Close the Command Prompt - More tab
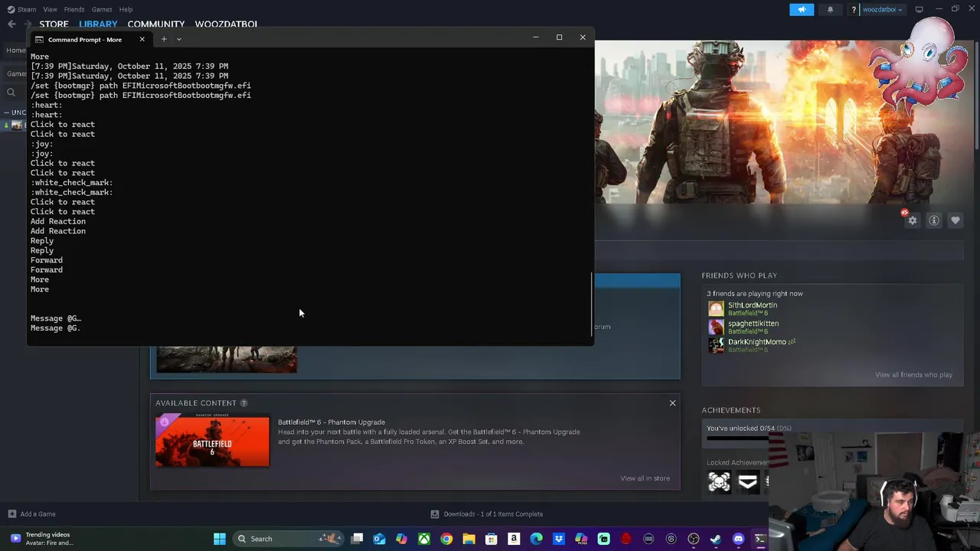The height and width of the screenshot is (551, 980). [x=142, y=39]
